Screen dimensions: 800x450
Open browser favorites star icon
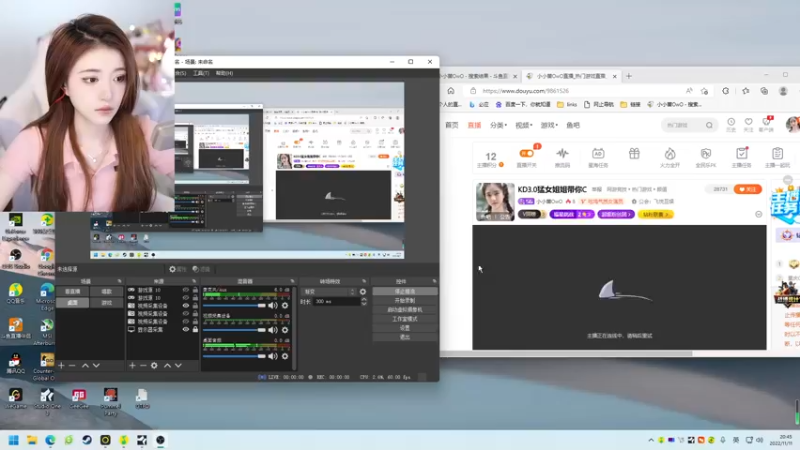point(746,91)
